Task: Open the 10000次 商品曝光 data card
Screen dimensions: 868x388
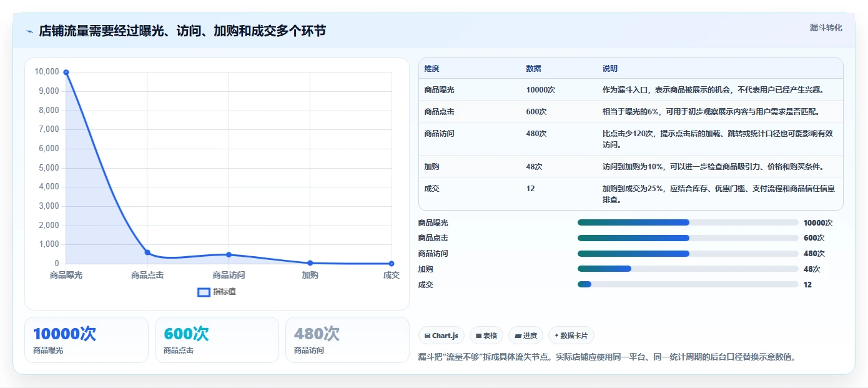Action: pyautogui.click(x=86, y=340)
